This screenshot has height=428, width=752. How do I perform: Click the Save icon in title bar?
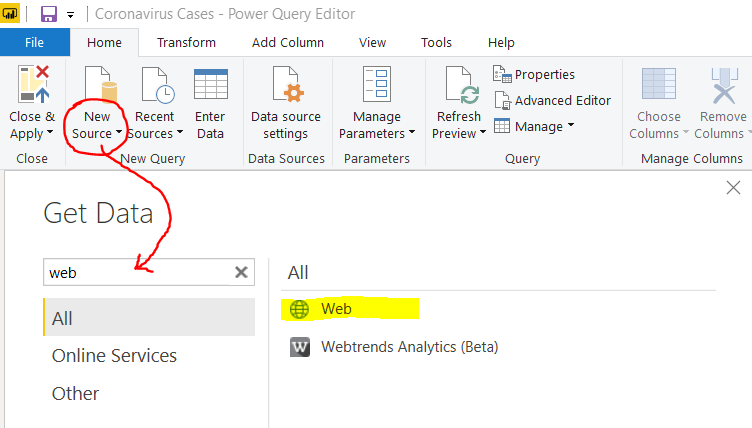[x=49, y=14]
